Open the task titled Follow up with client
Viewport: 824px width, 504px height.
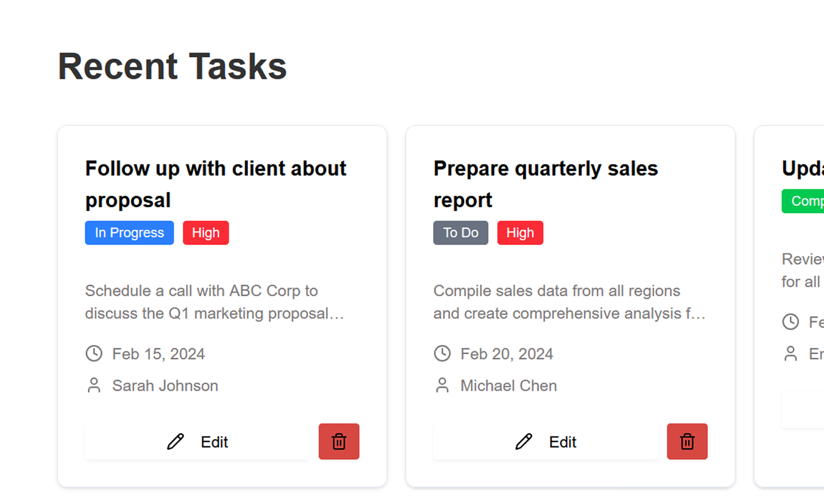pos(216,183)
